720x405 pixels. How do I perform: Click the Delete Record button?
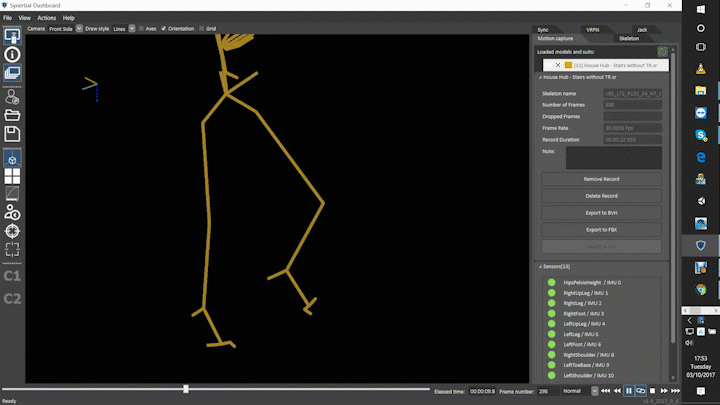(x=601, y=196)
